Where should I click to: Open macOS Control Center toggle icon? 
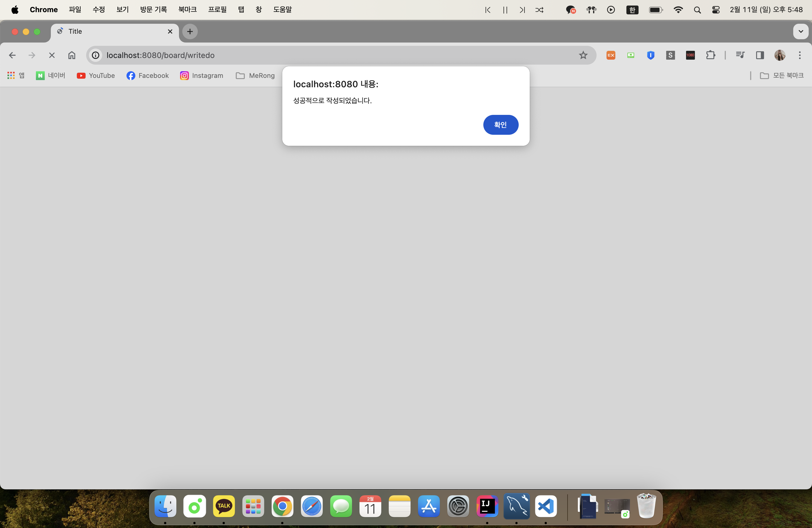[x=716, y=10]
